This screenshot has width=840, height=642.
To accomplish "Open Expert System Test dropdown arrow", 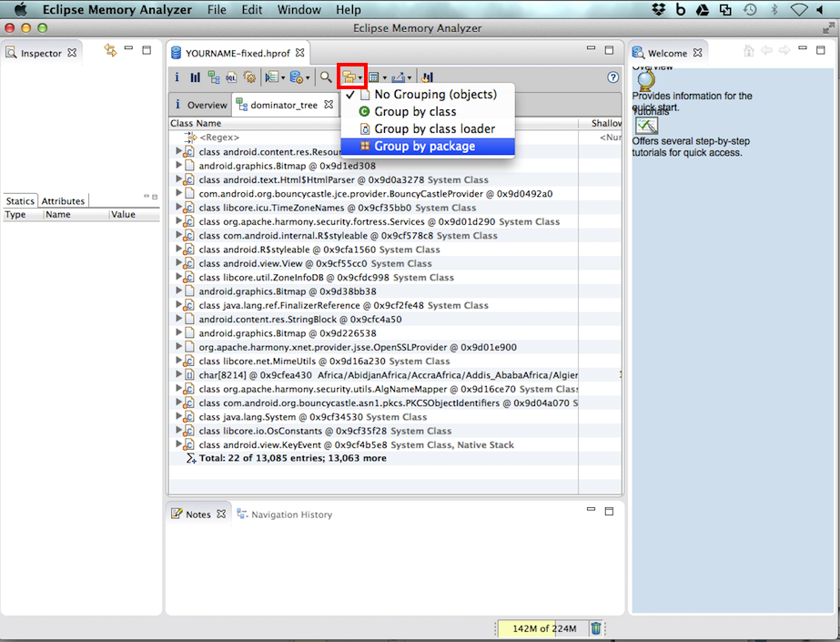I will [x=283, y=78].
